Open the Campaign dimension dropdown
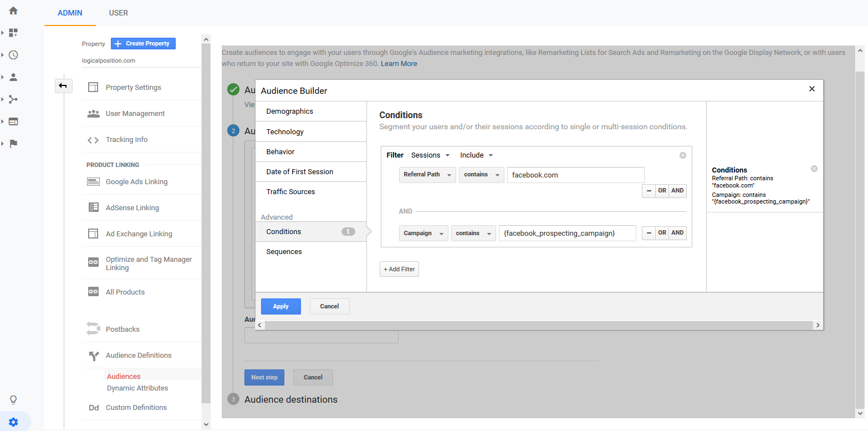Screen dimensions: 868x431 [x=423, y=234]
